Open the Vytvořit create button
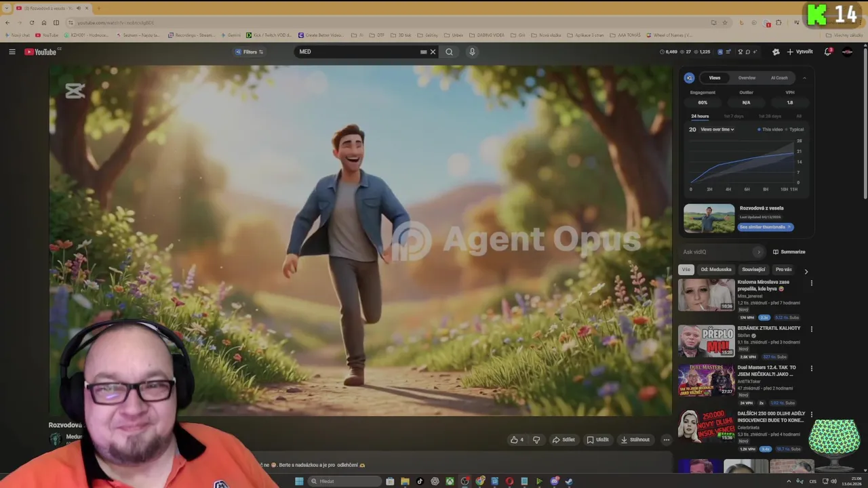868x488 pixels. click(800, 52)
